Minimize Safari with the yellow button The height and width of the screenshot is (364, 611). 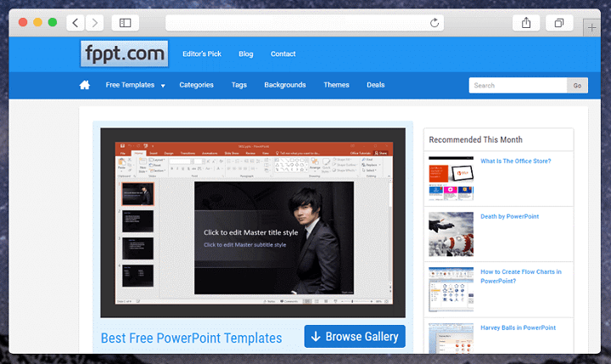click(x=38, y=22)
